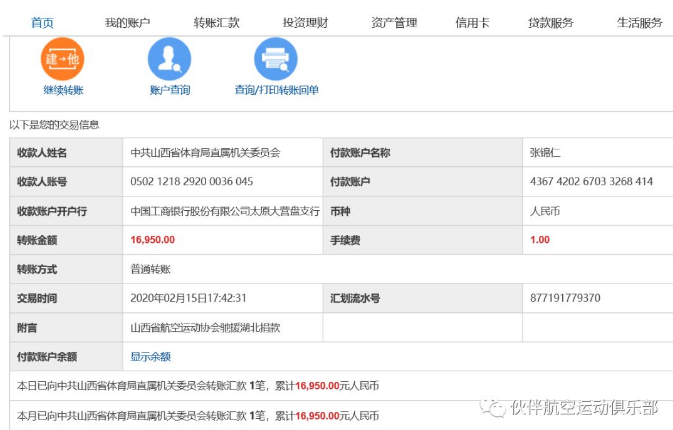Select payee name 中共山西省体育局直属机关委员会
Viewport: 673px width, 430px height.
205,153
